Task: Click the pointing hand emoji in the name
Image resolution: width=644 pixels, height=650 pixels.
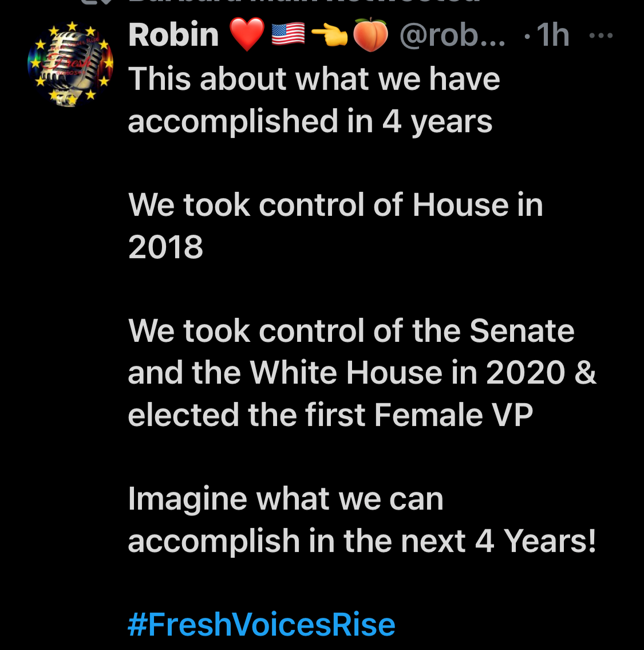Action: point(329,36)
